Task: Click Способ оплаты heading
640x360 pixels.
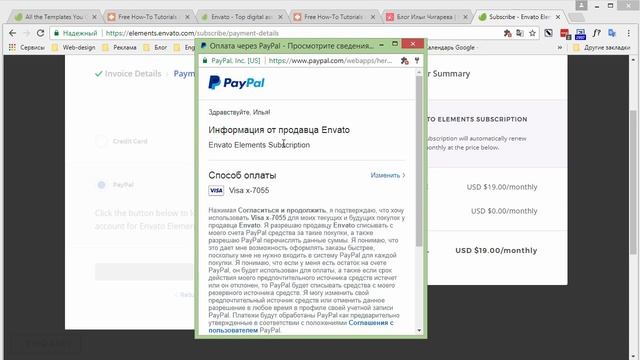Action: pyautogui.click(x=242, y=176)
